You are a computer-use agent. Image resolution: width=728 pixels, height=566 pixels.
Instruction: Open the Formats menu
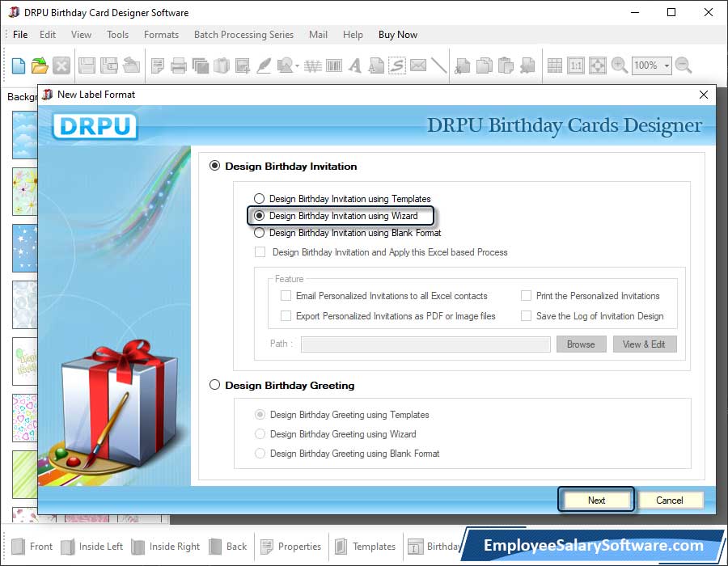click(161, 35)
